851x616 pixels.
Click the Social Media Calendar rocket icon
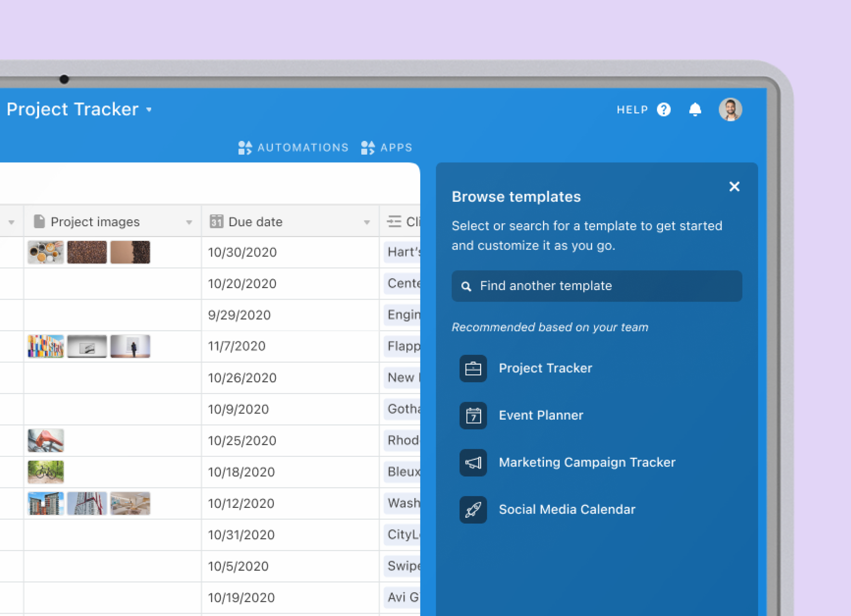pyautogui.click(x=473, y=509)
